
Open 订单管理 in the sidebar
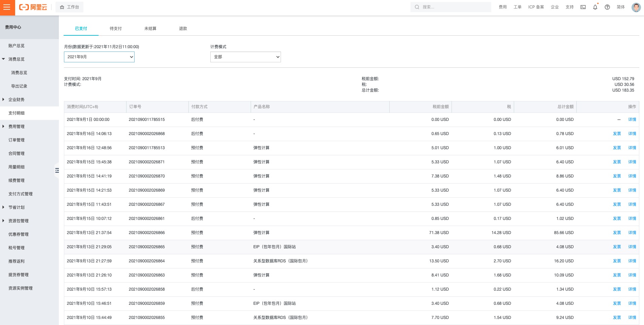point(16,140)
